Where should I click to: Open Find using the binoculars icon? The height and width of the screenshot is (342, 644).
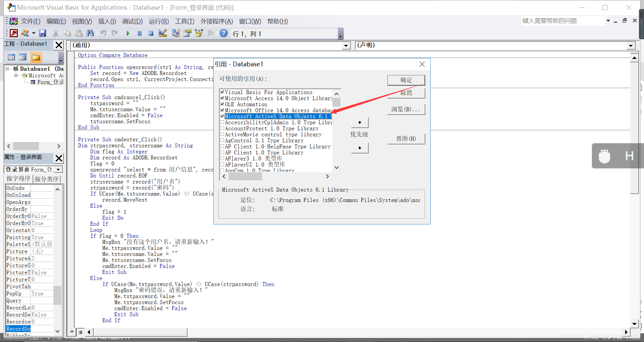click(x=90, y=33)
